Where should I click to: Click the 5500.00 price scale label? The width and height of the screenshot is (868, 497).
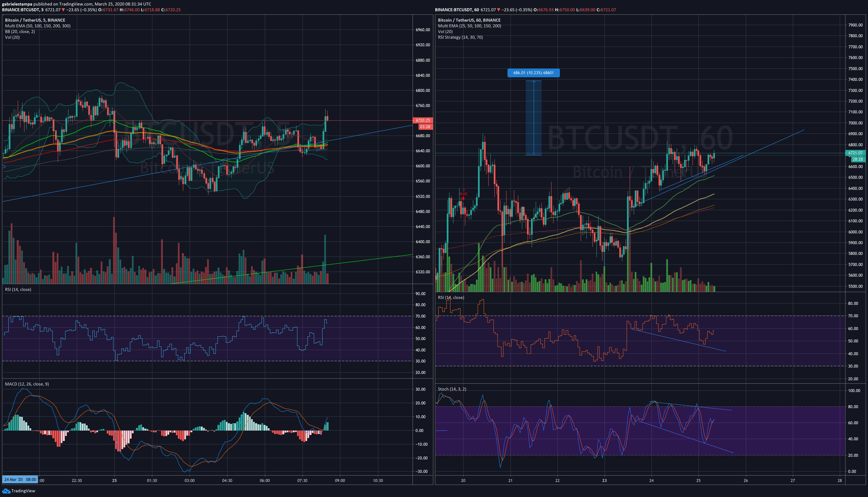pos(855,286)
